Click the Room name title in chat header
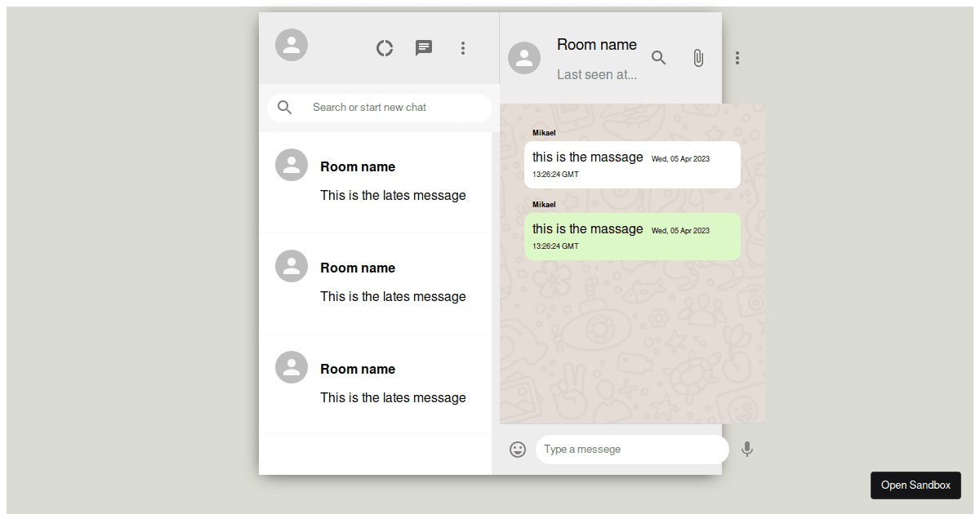The height and width of the screenshot is (514, 980). [x=597, y=45]
